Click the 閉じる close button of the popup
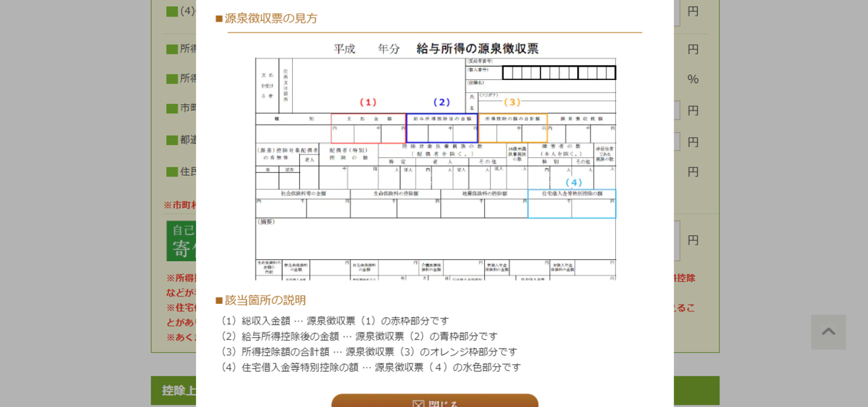Screen dimensions: 868x407 tap(435, 400)
